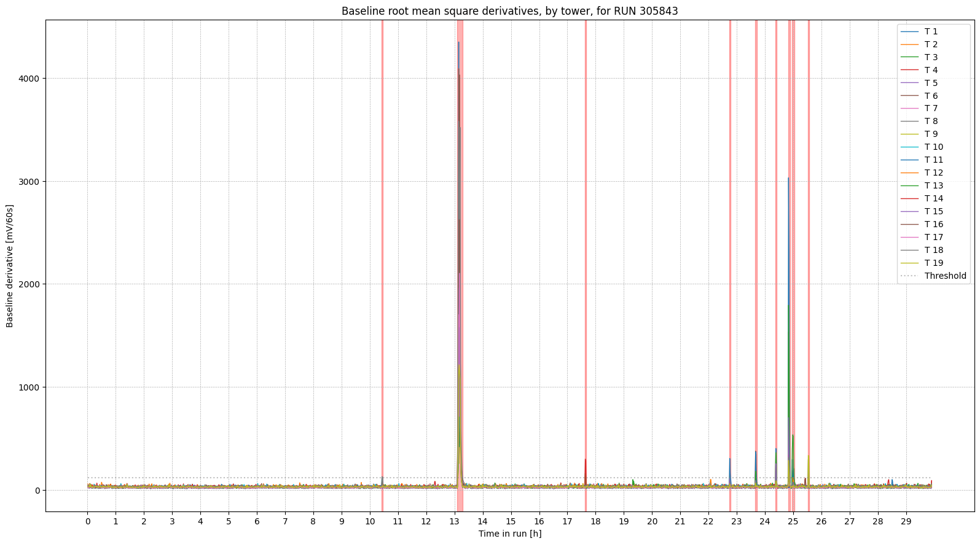Click the 0 tick label on the x-axis
Viewport: 980px width, 544px height.
coord(88,521)
